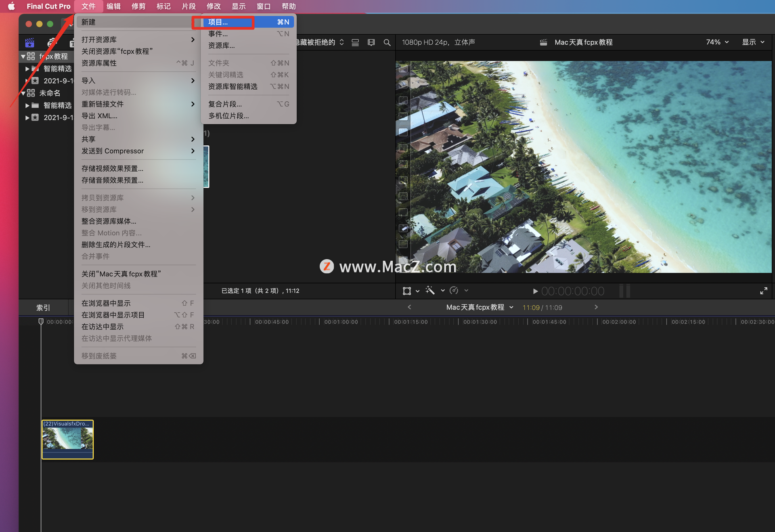The image size is (775, 532).
Task: Click the viewer timecode display 00:00:00:00
Action: coord(573,291)
